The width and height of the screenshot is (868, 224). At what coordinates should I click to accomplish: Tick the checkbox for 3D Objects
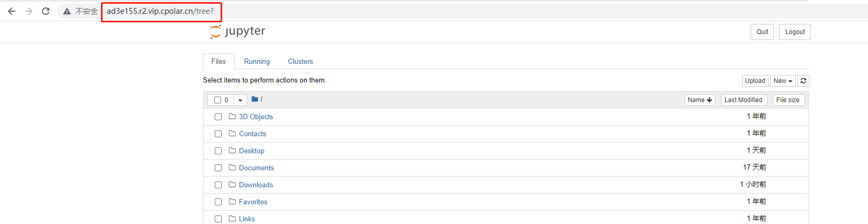pyautogui.click(x=218, y=117)
